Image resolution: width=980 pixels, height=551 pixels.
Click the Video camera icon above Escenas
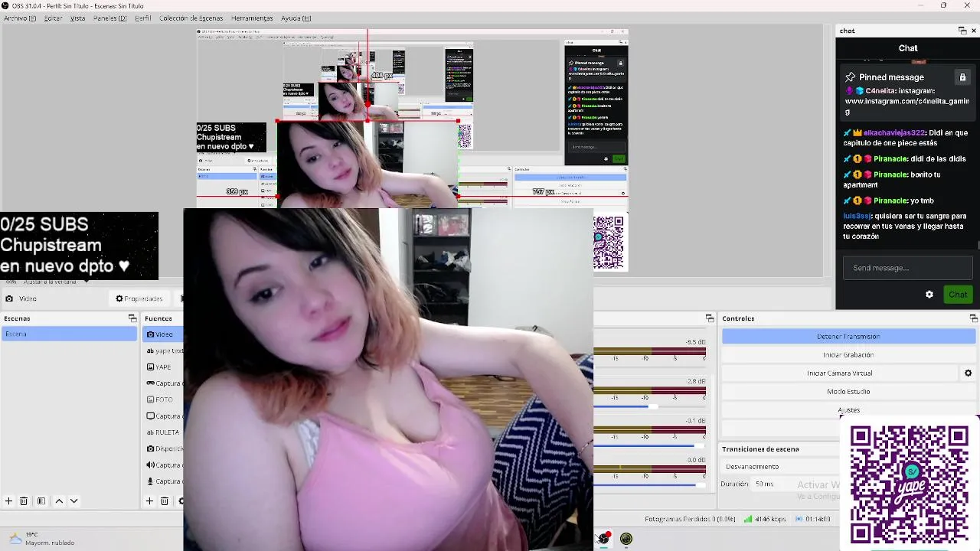9,298
